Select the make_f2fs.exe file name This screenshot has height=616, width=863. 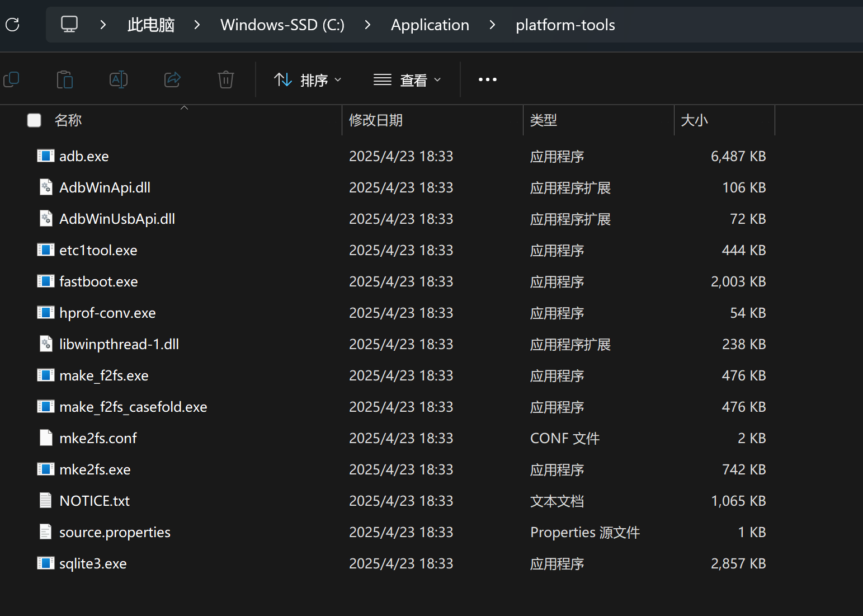(x=104, y=375)
